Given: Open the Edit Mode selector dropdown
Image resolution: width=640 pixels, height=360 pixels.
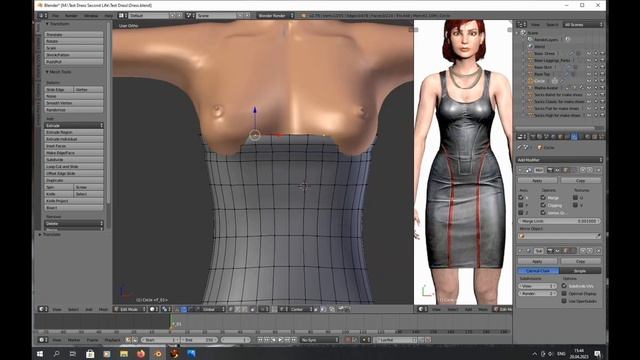Looking at the screenshot, I should coord(130,309).
